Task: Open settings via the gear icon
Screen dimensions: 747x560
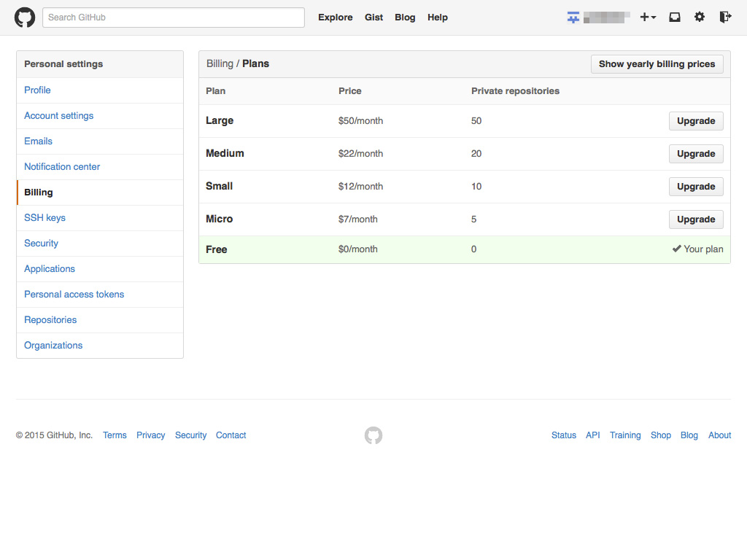Action: (x=700, y=17)
